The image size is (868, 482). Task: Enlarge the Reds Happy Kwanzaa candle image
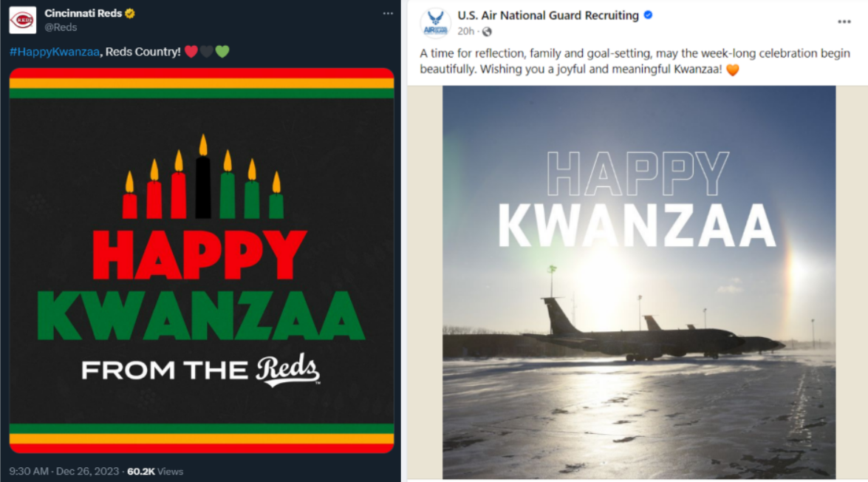click(202, 260)
